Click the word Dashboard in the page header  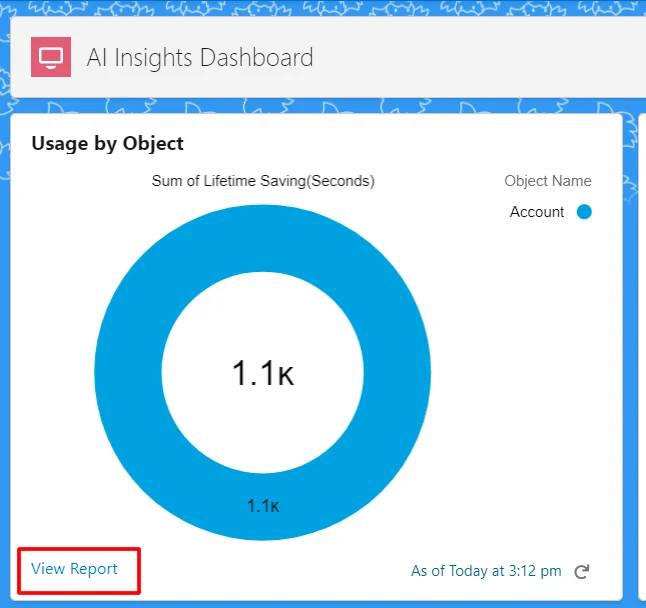point(257,57)
